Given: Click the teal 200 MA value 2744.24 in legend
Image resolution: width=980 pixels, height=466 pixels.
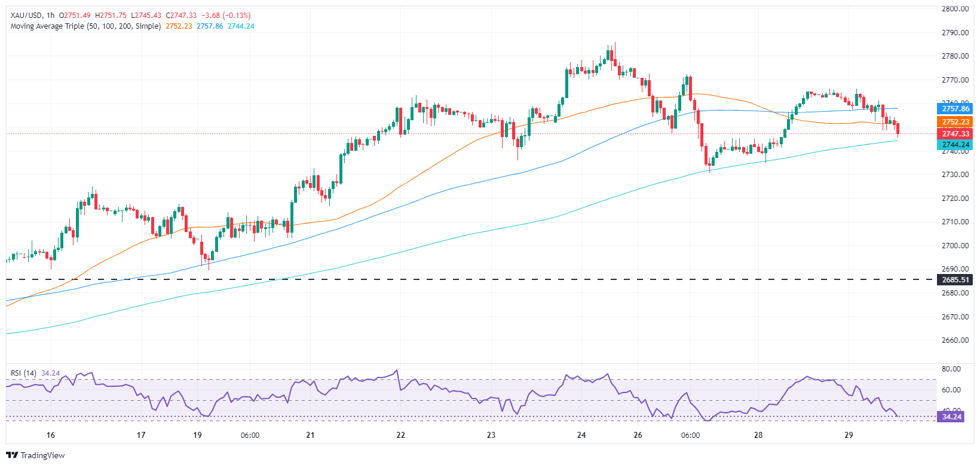Looking at the screenshot, I should (241, 26).
